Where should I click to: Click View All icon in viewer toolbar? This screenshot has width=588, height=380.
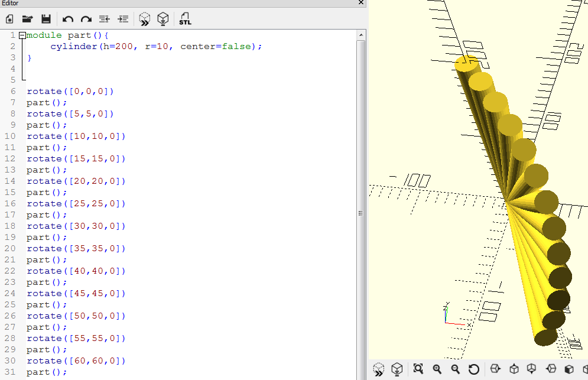point(418,369)
